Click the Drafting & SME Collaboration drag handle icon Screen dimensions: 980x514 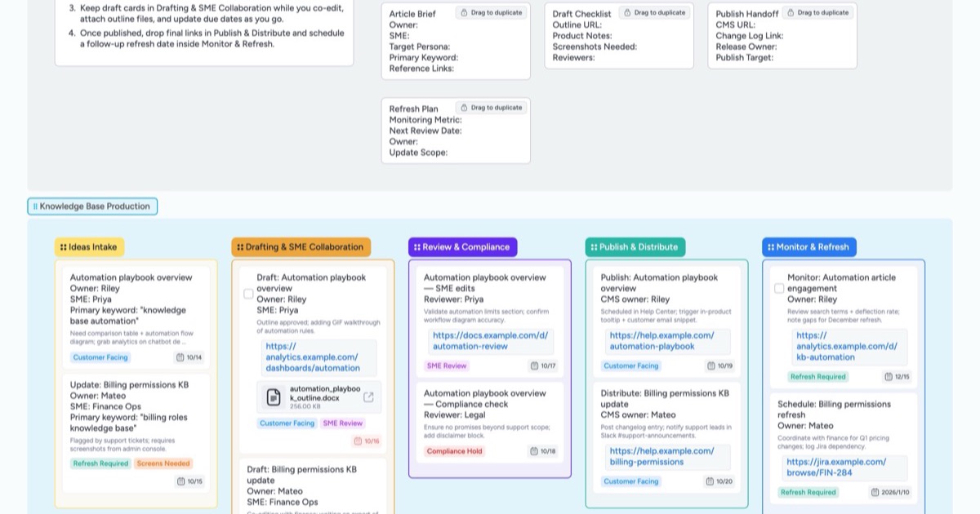pos(240,247)
